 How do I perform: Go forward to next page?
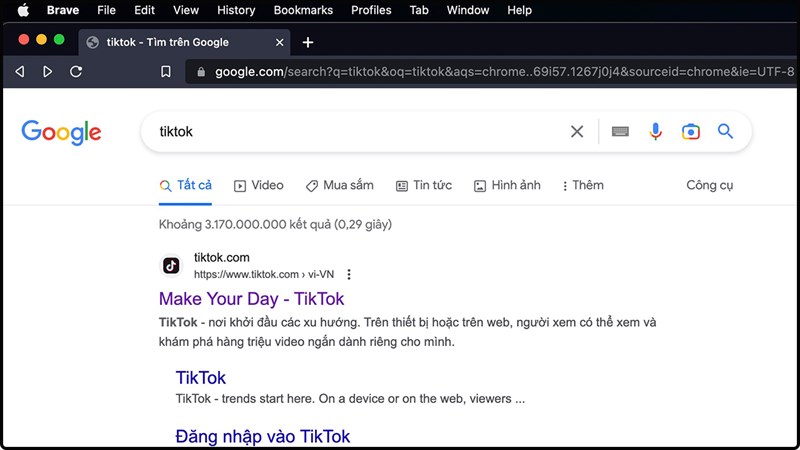pos(47,71)
